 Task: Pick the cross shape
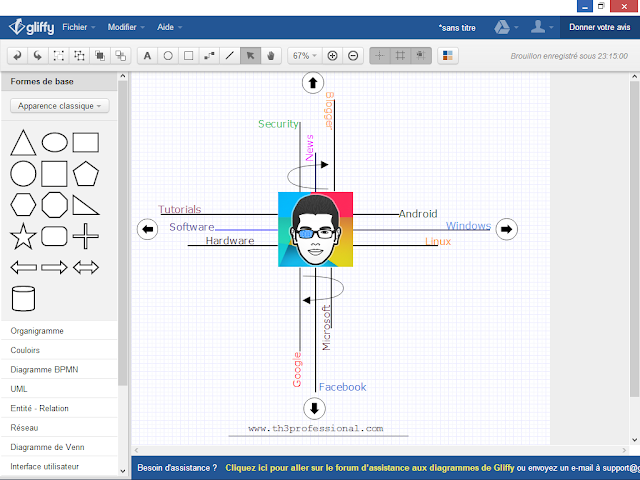click(86, 236)
